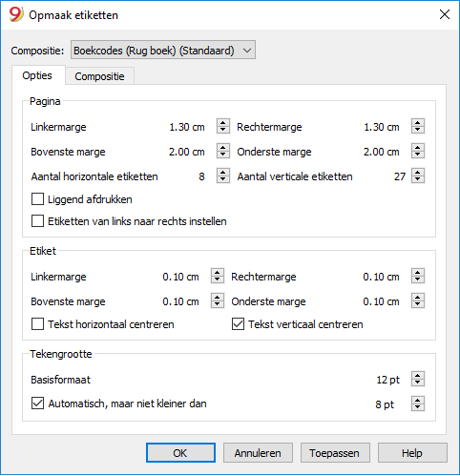Decrease Aantal horizontale etiketten count
The height and width of the screenshot is (476, 460).
(223, 179)
